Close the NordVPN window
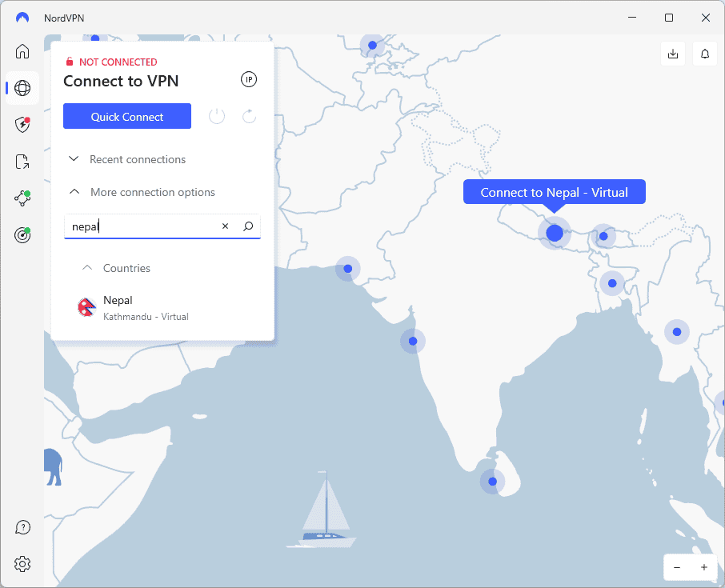Image resolution: width=725 pixels, height=588 pixels. 705,18
